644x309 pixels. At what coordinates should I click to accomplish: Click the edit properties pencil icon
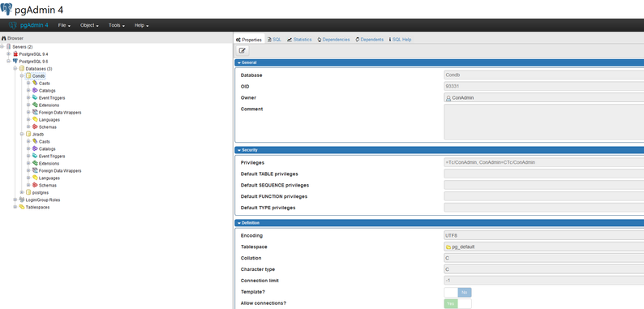coord(242,50)
